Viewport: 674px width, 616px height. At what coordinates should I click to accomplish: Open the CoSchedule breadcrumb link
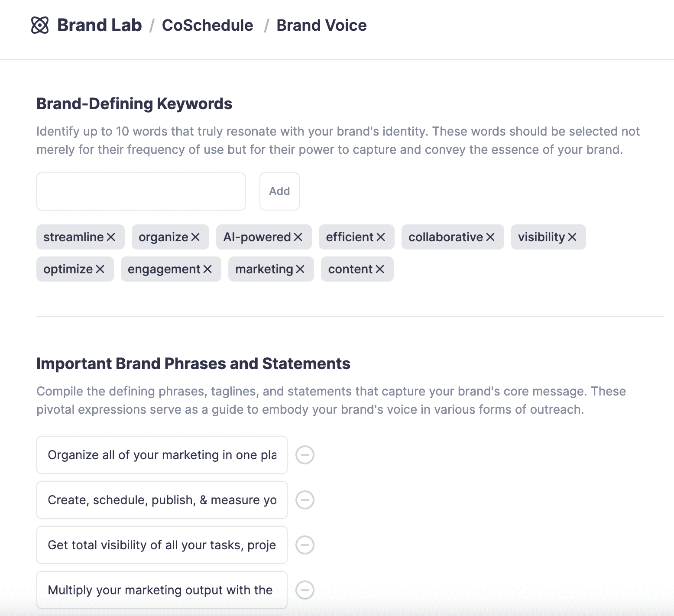click(x=207, y=25)
